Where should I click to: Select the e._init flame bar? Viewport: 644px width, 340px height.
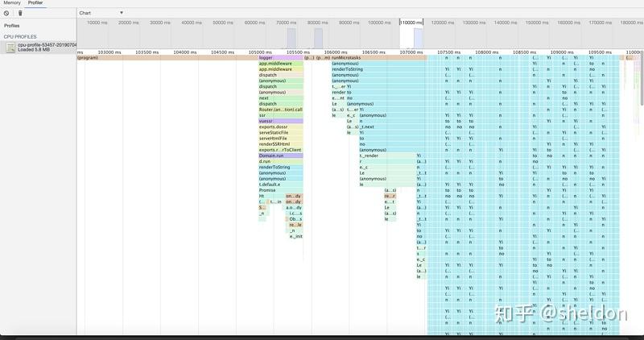tap(296, 236)
